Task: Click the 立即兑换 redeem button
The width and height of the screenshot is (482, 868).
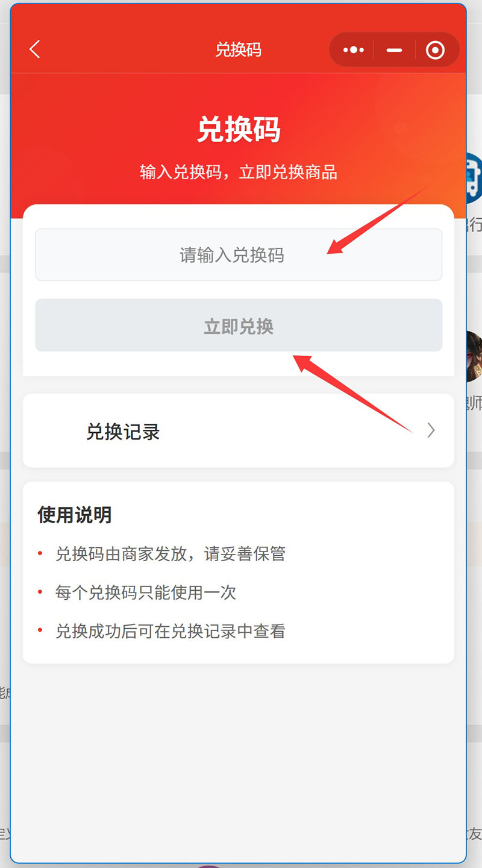Action: (x=239, y=325)
